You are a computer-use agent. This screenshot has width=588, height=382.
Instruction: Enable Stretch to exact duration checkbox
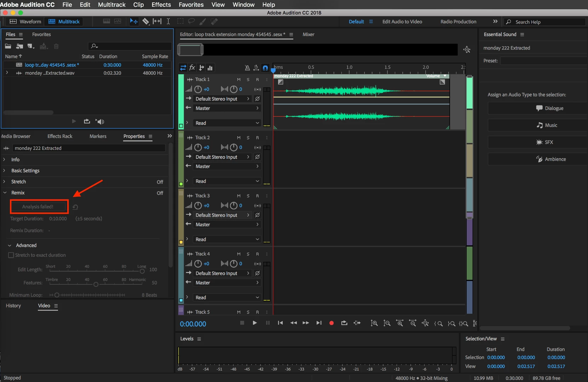coord(11,255)
